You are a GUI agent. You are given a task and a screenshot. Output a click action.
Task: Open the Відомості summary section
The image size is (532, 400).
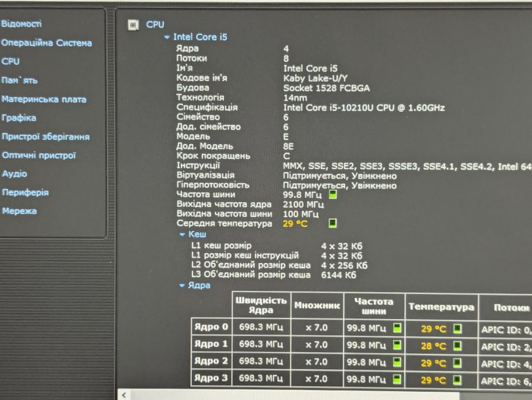(x=21, y=24)
